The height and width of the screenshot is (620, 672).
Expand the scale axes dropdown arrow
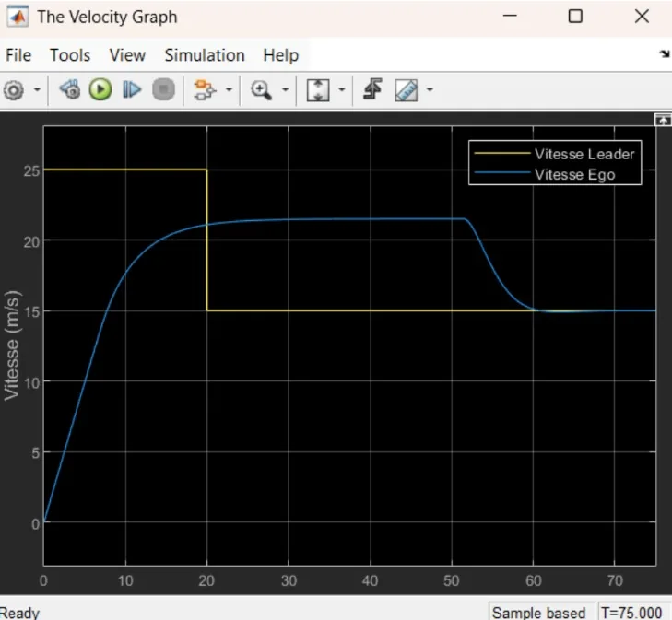coord(342,90)
